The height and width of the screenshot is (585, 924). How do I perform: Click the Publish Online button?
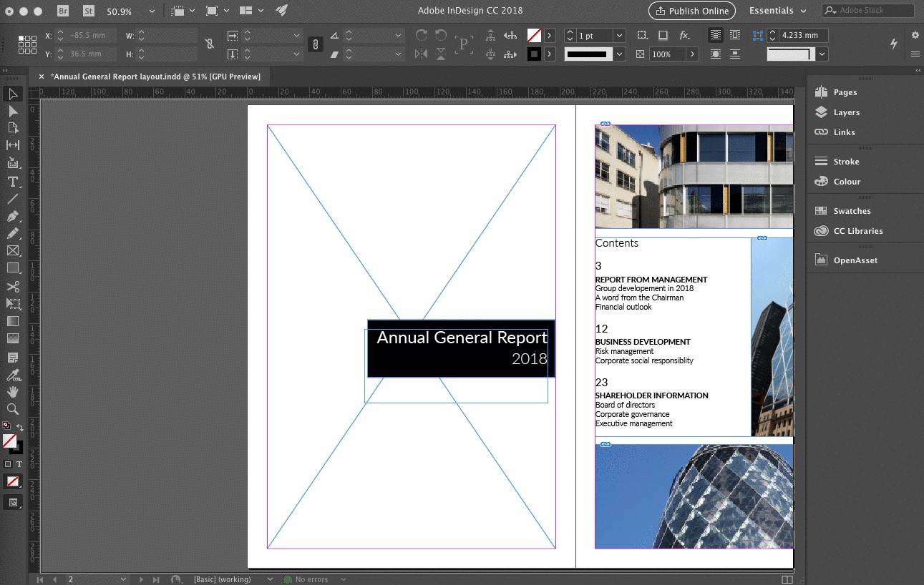[691, 11]
